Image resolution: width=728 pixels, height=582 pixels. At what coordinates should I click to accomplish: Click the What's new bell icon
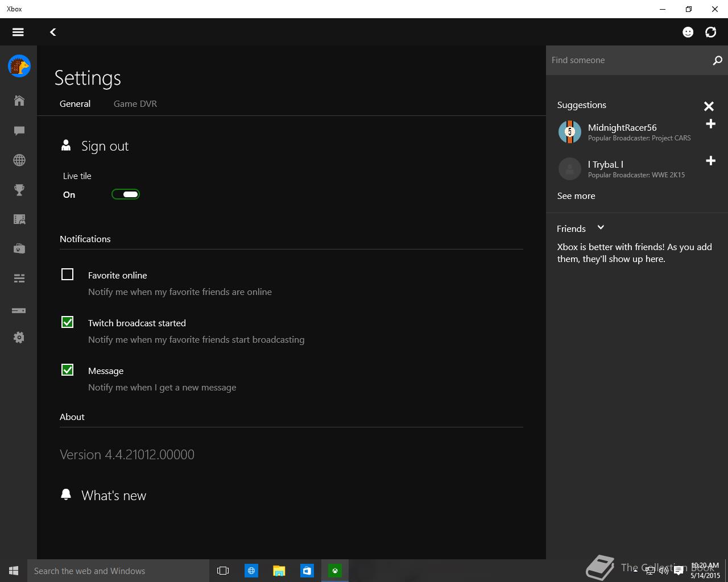(x=66, y=494)
